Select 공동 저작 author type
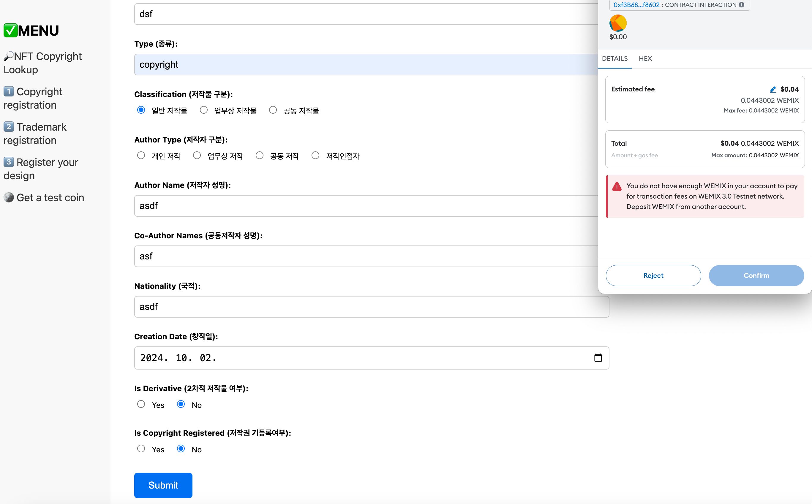812x504 pixels. tap(260, 155)
